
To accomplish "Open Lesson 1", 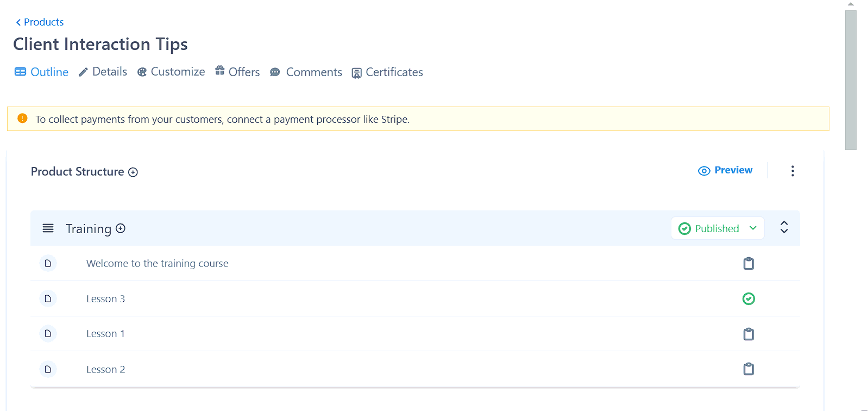I will (x=106, y=333).
